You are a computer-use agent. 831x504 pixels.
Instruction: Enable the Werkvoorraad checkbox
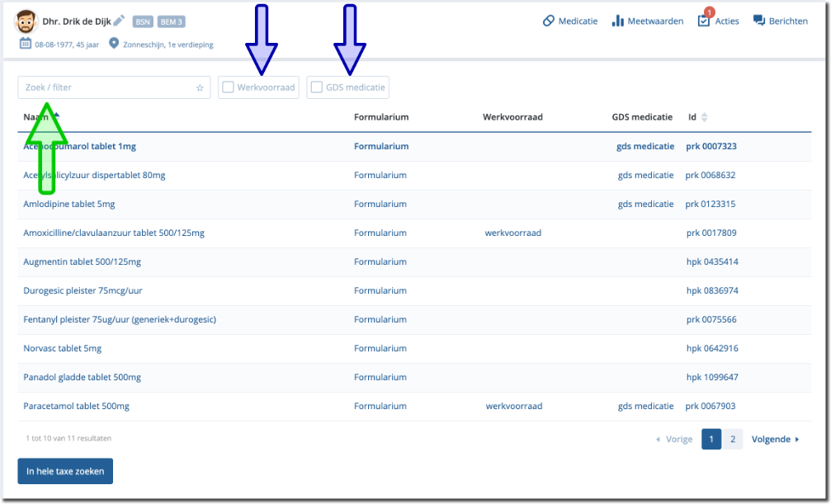point(229,87)
